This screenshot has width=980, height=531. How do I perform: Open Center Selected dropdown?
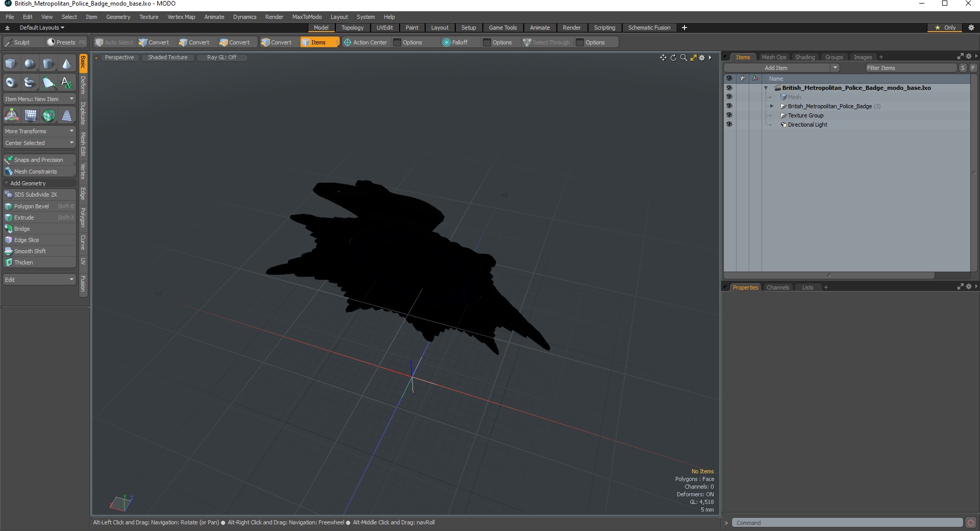click(40, 143)
